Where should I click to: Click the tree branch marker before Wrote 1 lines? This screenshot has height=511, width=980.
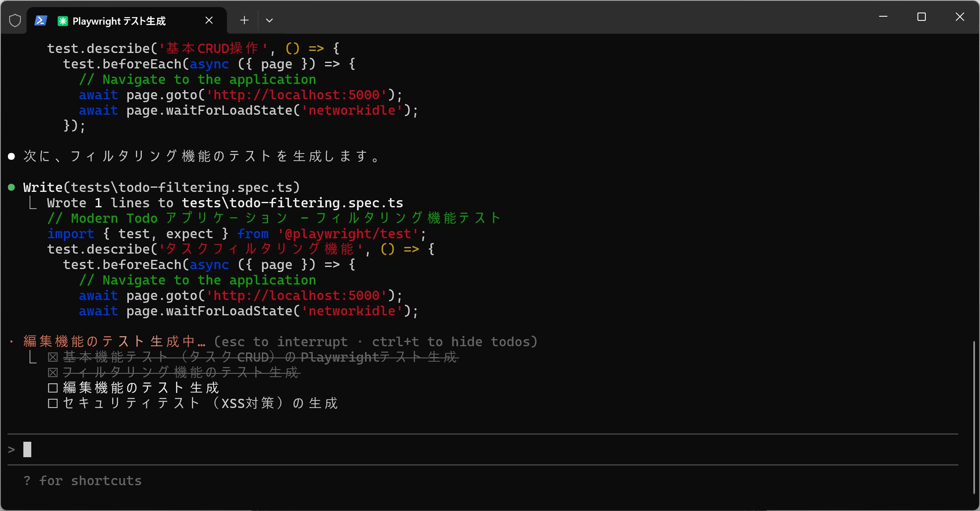pos(33,203)
